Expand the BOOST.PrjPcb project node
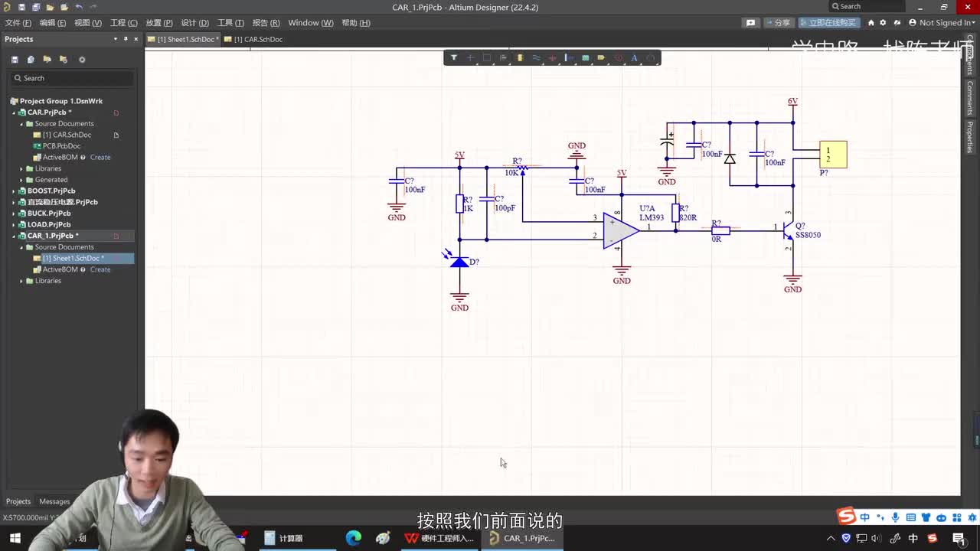This screenshot has height=551, width=980. (14, 191)
